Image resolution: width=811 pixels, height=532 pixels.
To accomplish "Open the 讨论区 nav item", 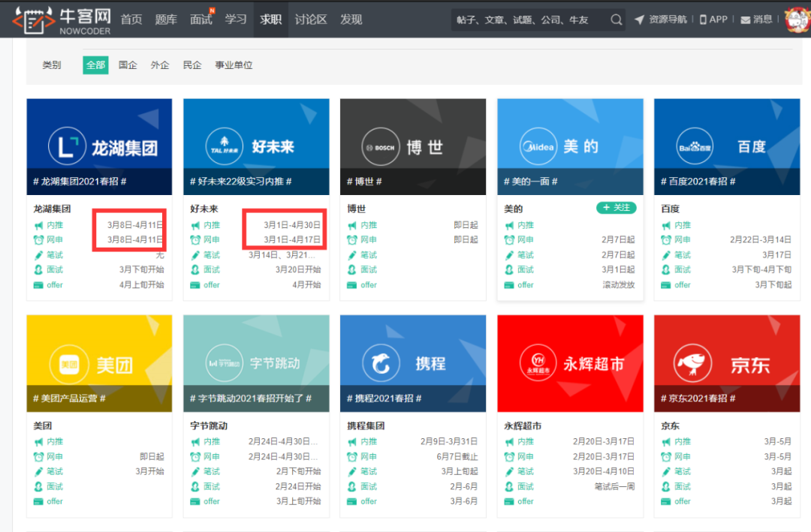I will tap(311, 20).
